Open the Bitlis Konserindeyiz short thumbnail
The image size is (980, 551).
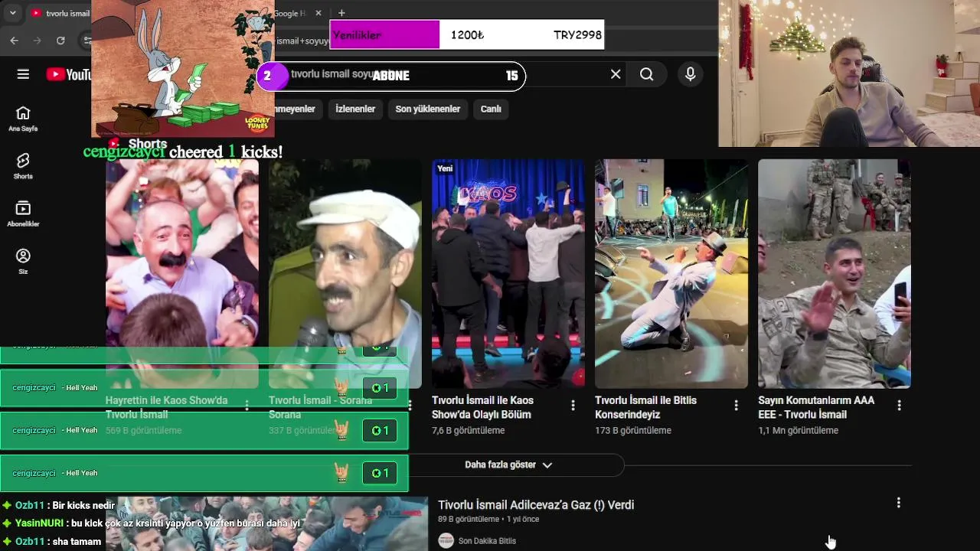pos(671,273)
